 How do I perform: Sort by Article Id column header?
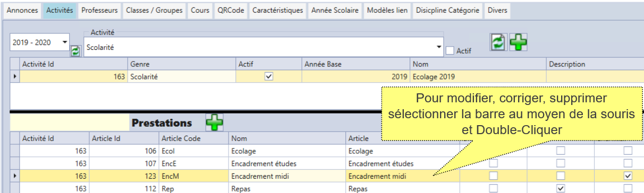(x=124, y=138)
